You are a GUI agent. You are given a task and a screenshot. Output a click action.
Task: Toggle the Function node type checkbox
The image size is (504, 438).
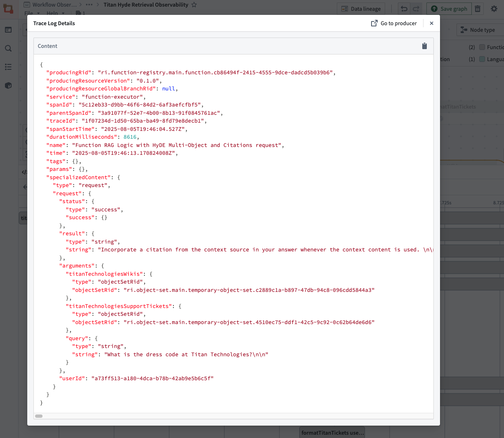click(481, 47)
